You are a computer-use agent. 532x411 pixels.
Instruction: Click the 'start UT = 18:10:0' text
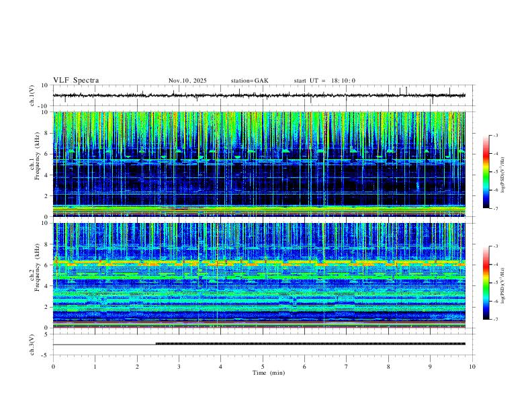(324, 81)
